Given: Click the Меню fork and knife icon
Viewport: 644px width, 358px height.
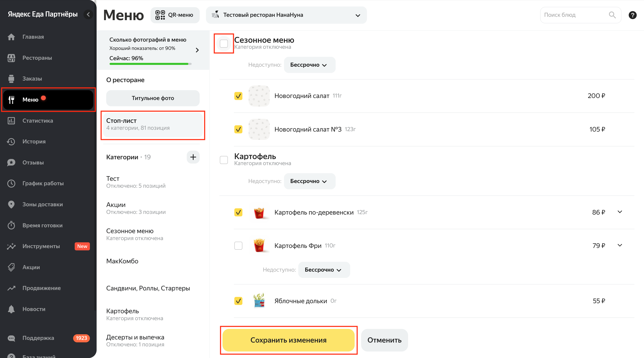Looking at the screenshot, I should click(x=11, y=100).
